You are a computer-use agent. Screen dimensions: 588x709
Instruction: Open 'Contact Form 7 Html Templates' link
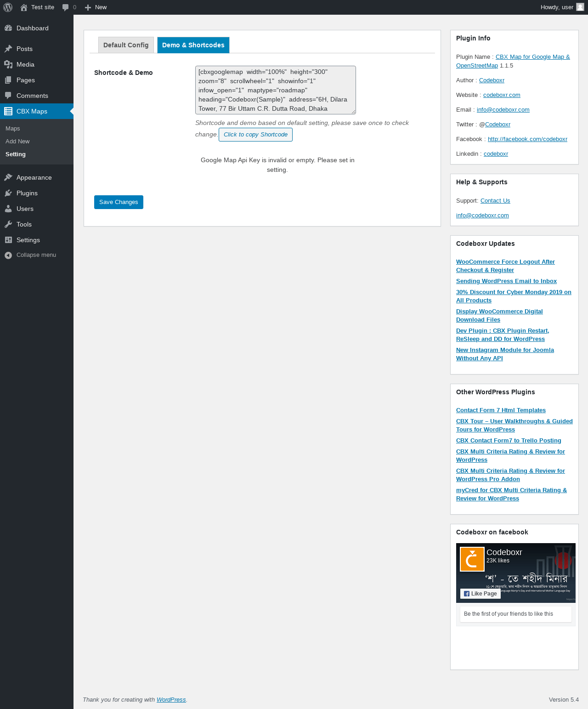point(501,410)
